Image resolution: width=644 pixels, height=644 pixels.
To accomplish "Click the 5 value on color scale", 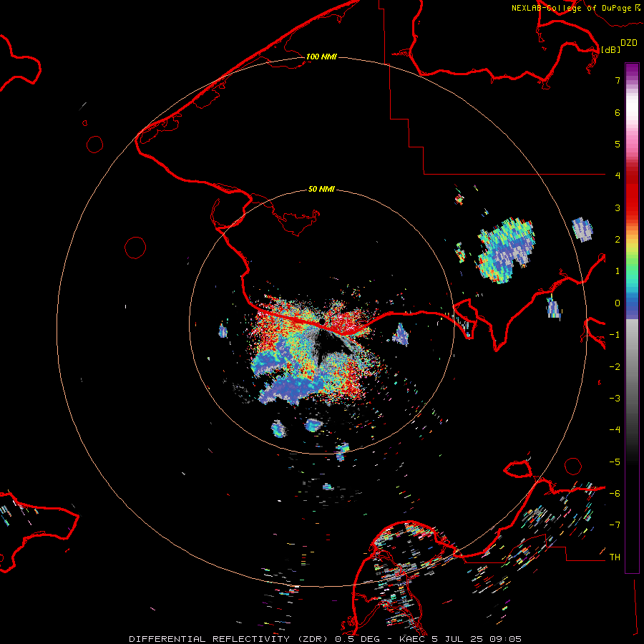I will pos(618,144).
